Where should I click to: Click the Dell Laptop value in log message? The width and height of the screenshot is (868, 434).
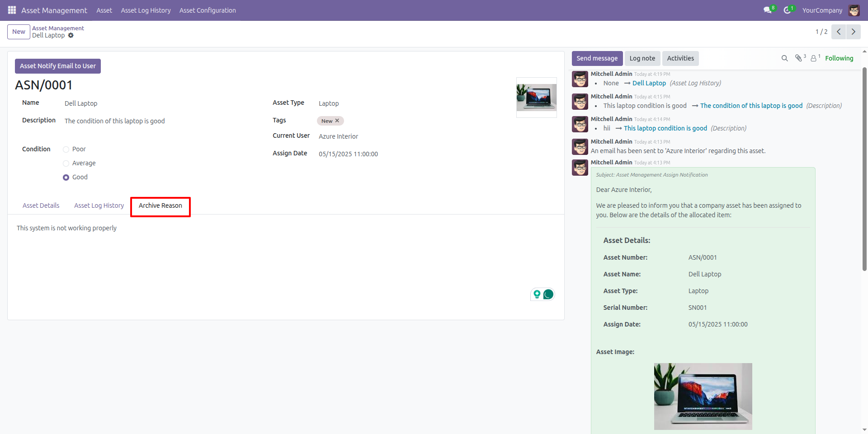(649, 83)
